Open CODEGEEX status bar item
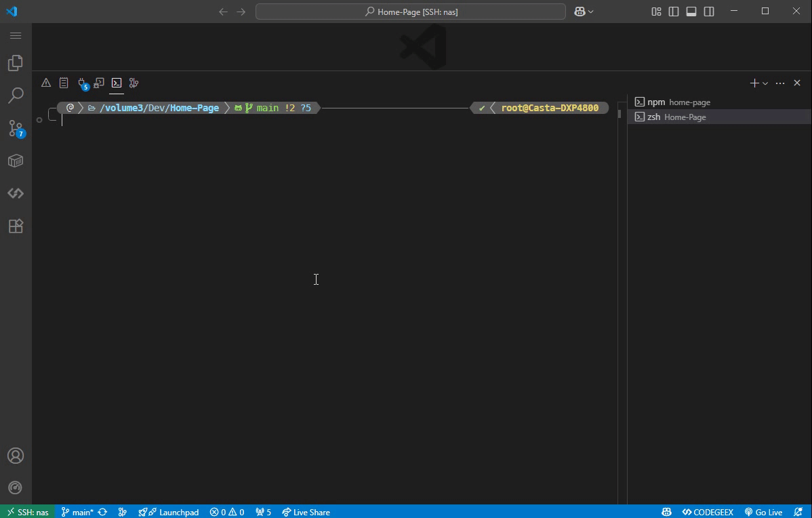 [708, 512]
